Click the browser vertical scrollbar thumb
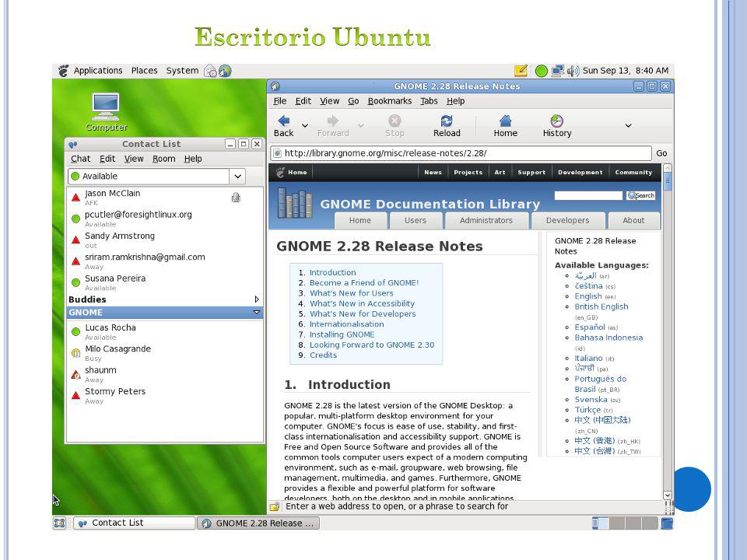Screen dimensions: 747x560 (668, 181)
